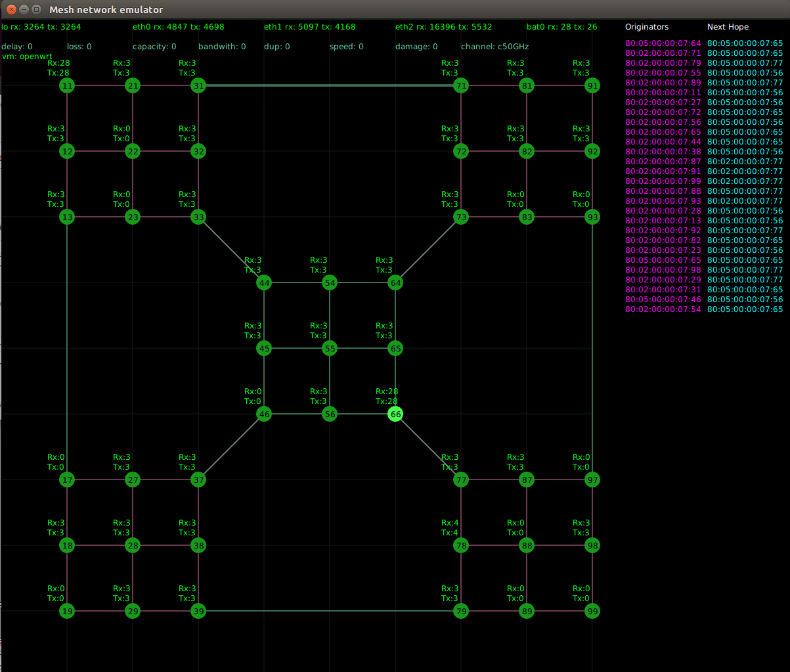Select node 55 in center grid
Viewport: 790px width, 672px height.
[x=330, y=348]
